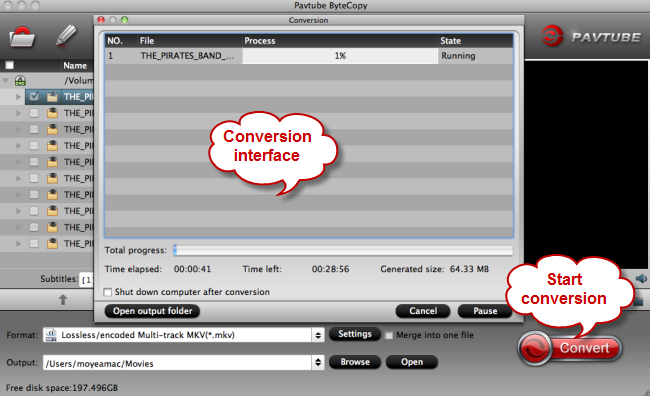The height and width of the screenshot is (396, 650).
Task: Click the move-up arrow icon below the file list
Action: [x=63, y=299]
